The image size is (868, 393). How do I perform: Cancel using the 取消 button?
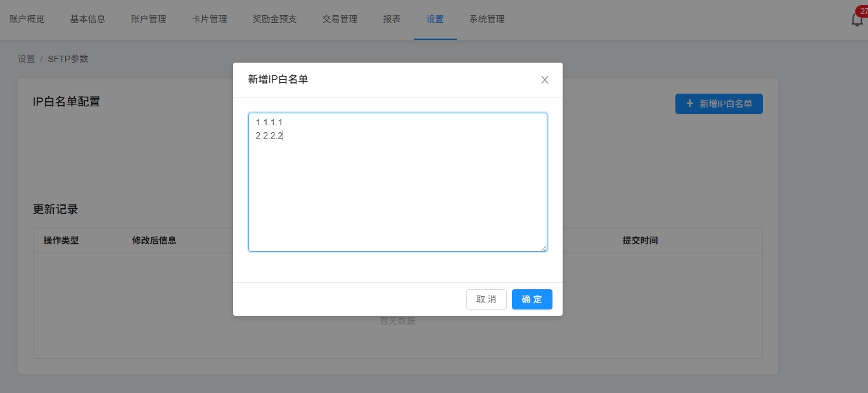point(486,299)
